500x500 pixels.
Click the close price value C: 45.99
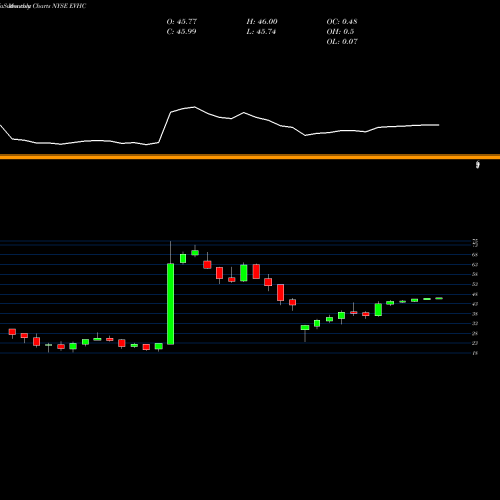coord(181,32)
